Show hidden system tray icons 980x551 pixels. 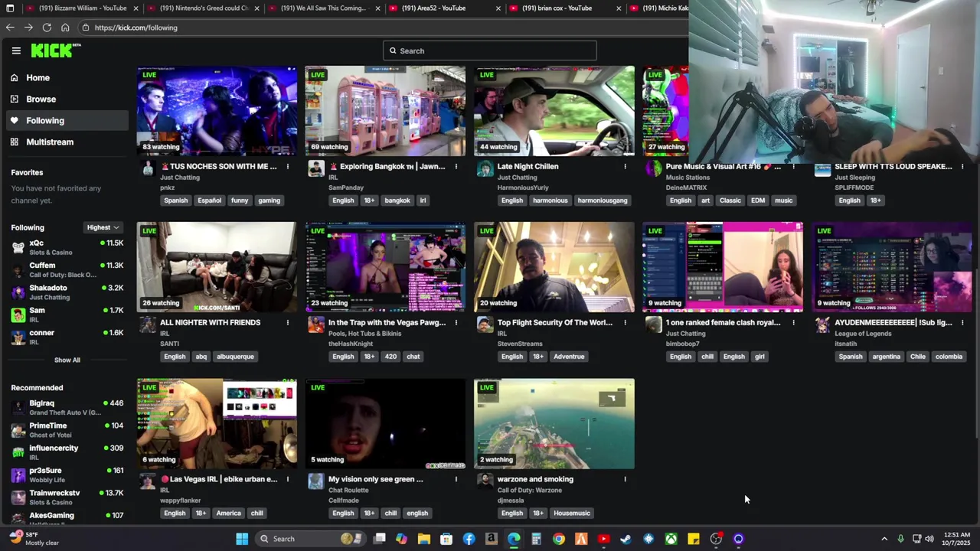coord(884,539)
